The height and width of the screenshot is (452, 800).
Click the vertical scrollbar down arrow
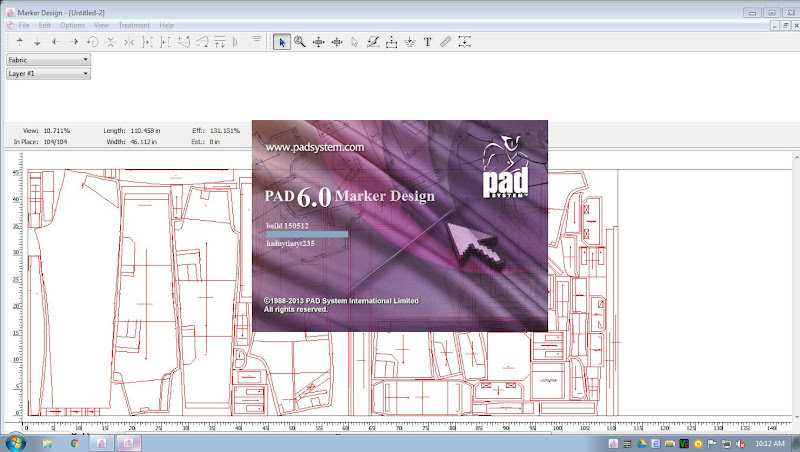click(x=796, y=417)
